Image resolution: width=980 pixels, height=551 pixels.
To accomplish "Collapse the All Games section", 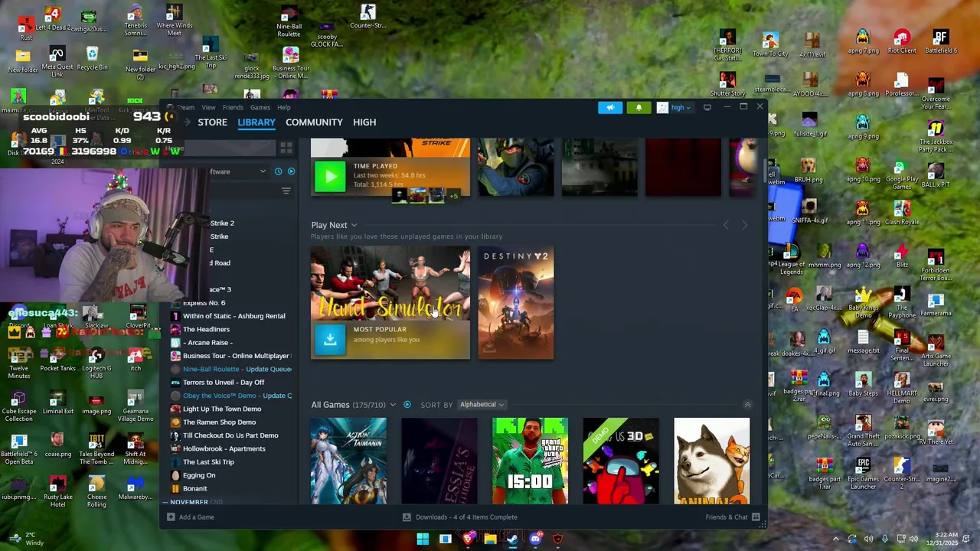I will [x=747, y=405].
